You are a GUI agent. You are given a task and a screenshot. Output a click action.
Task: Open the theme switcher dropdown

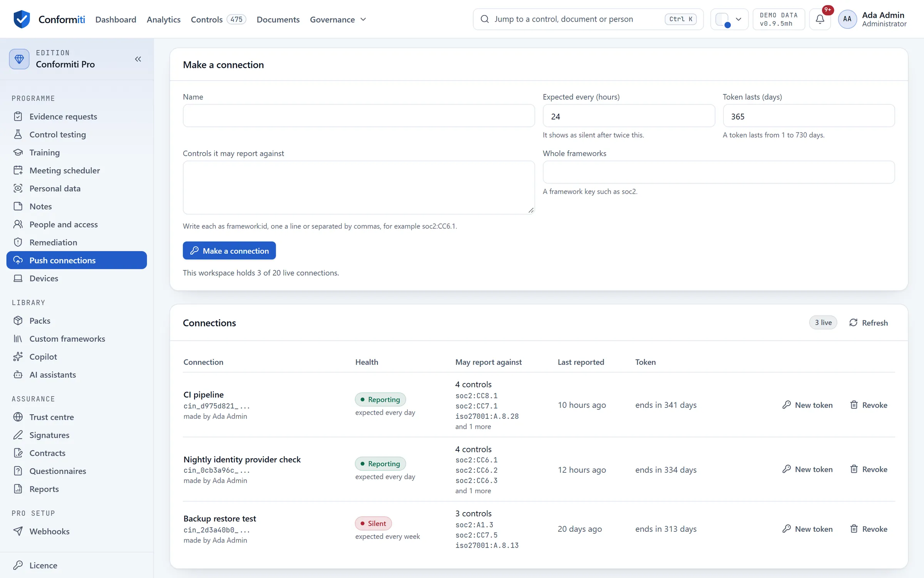[x=729, y=19]
